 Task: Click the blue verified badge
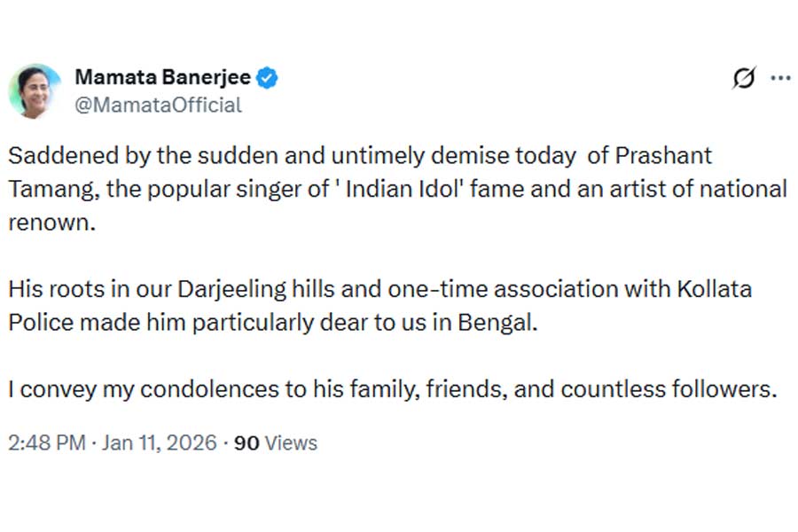pyautogui.click(x=267, y=78)
